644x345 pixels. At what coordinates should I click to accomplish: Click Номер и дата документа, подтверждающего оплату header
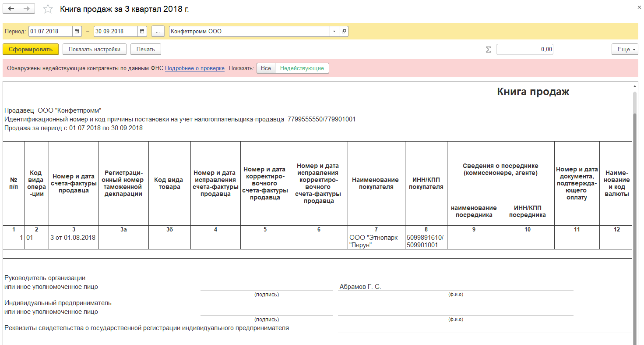point(577,183)
